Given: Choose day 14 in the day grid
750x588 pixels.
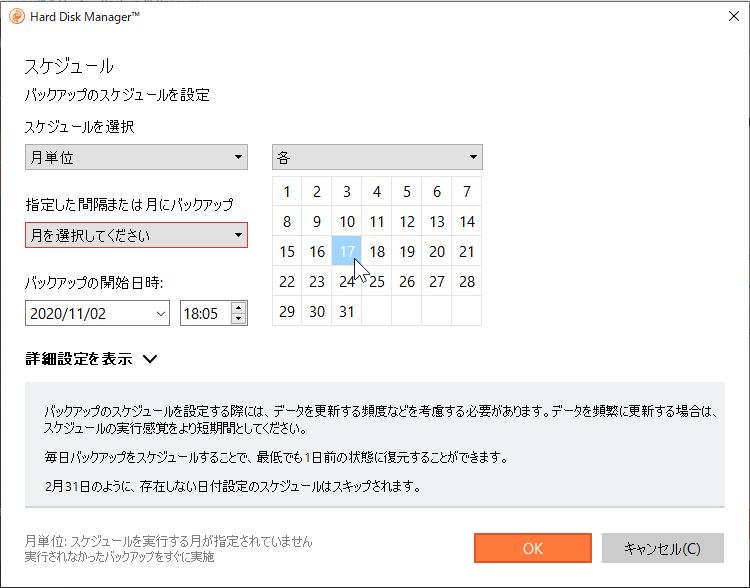Looking at the screenshot, I should point(466,222).
